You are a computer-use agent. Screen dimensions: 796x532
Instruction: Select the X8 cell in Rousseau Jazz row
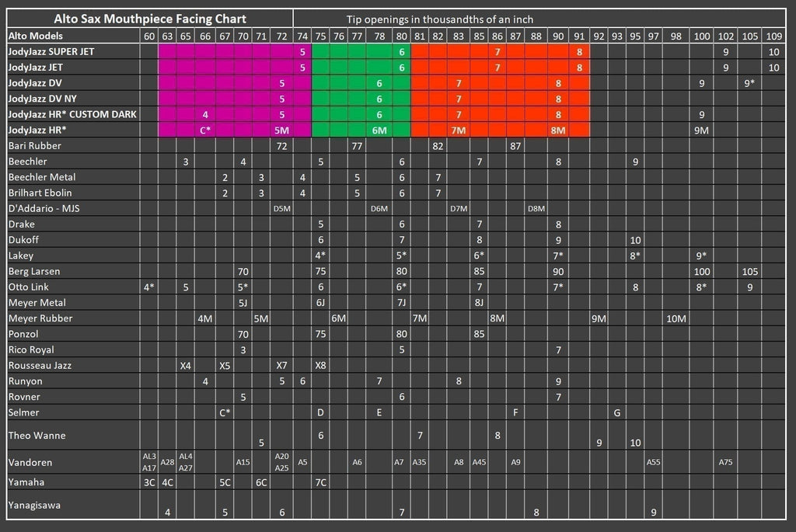click(320, 366)
